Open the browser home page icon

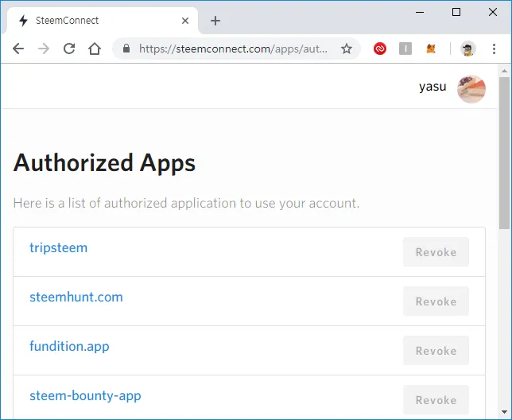pos(95,49)
